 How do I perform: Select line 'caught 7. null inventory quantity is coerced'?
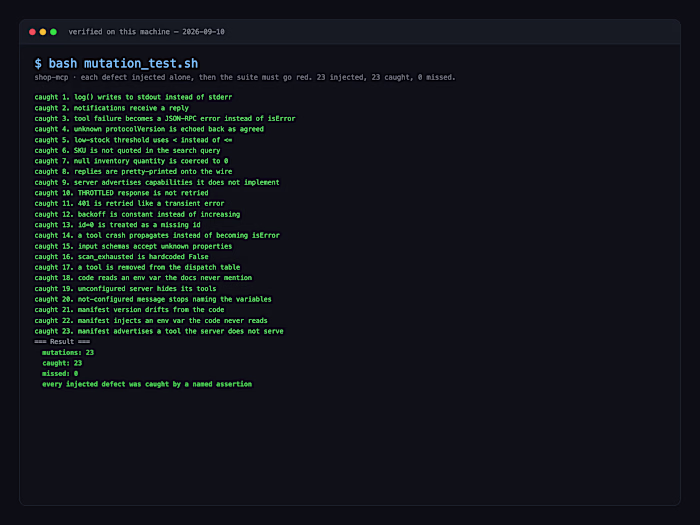[x=131, y=161]
